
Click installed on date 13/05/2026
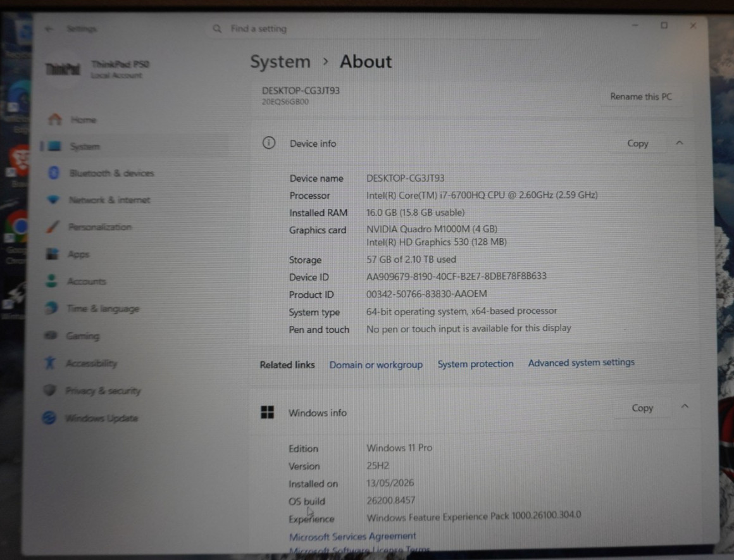[x=390, y=483]
